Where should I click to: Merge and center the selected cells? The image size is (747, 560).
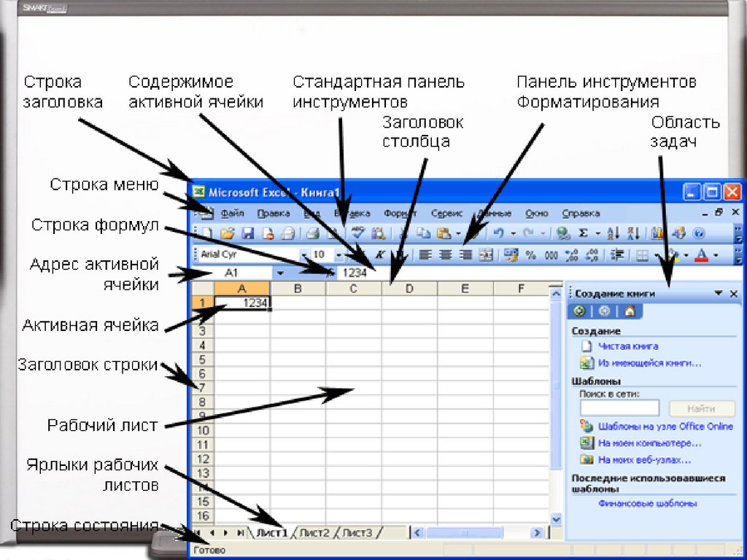485,255
